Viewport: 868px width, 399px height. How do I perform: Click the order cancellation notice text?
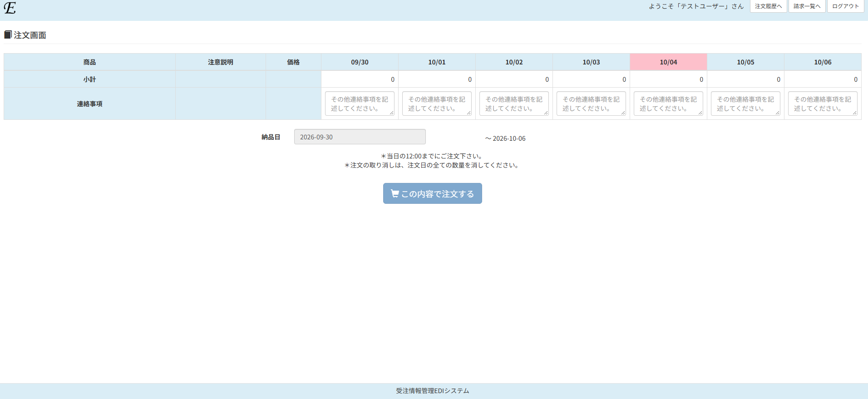[432, 165]
